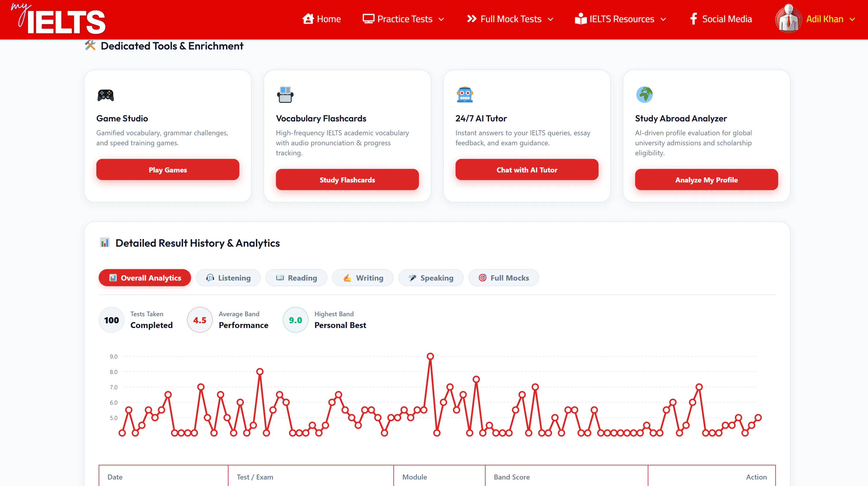Viewport: 868px width, 486px height.
Task: Expand the Full Mock Tests dropdown chevron
Action: coord(551,19)
